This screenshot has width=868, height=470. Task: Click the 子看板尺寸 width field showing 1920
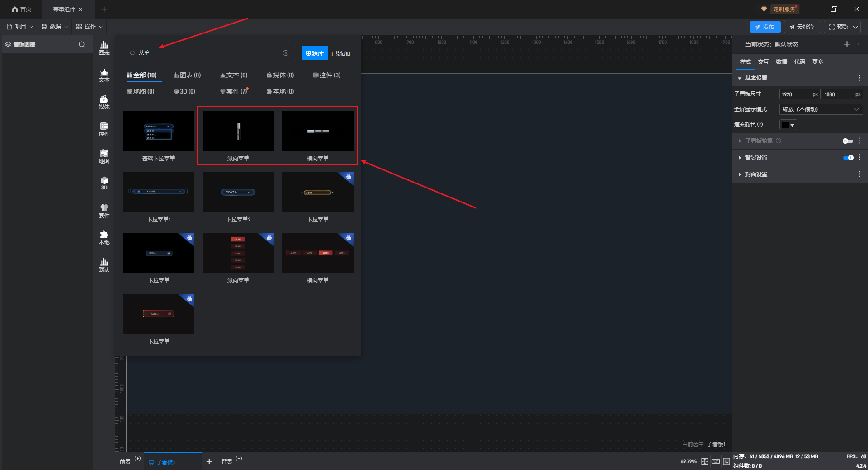pyautogui.click(x=800, y=94)
